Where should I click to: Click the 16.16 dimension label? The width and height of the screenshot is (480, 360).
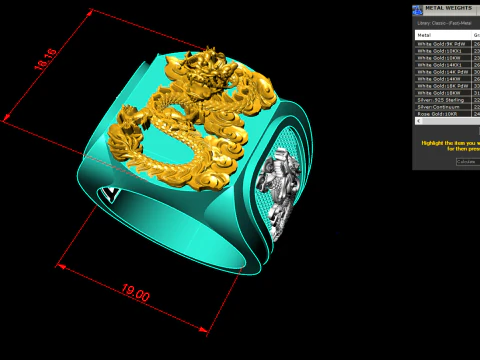click(46, 60)
